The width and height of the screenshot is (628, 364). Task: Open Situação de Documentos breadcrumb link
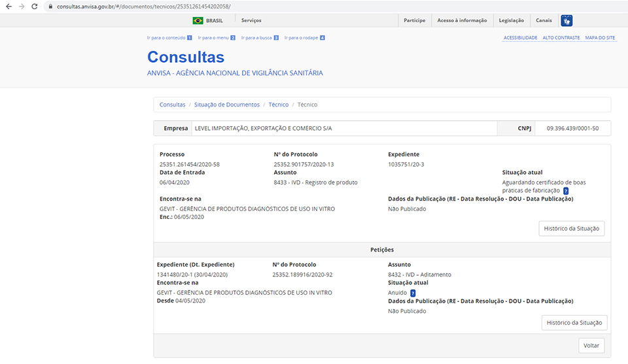point(226,105)
